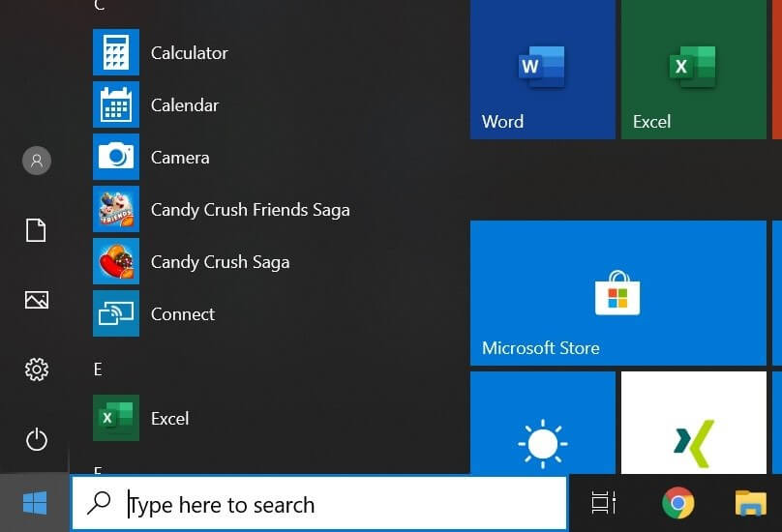Open Settings gear icon
Image resolution: width=782 pixels, height=532 pixels.
(x=37, y=369)
